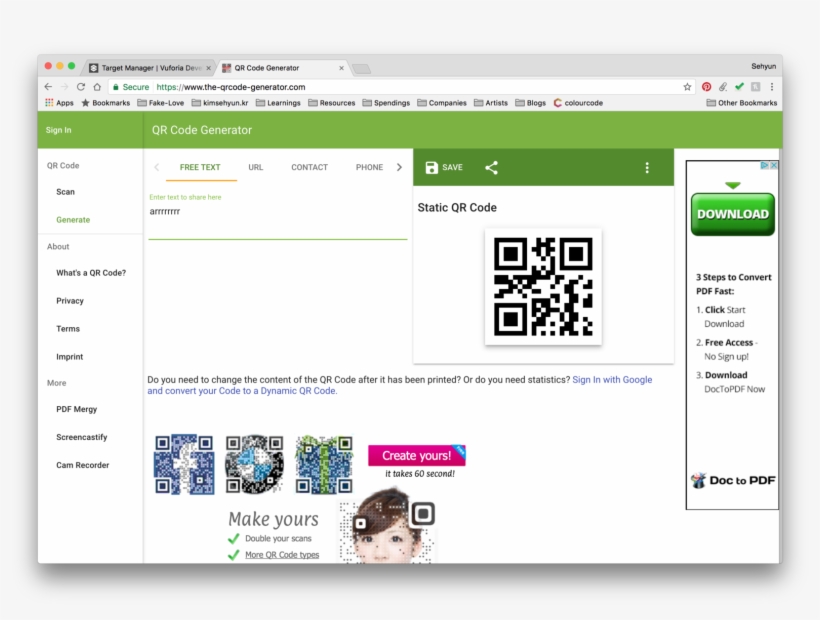The image size is (820, 620).
Task: Open the Companies bookmark folder
Action: coord(442,103)
